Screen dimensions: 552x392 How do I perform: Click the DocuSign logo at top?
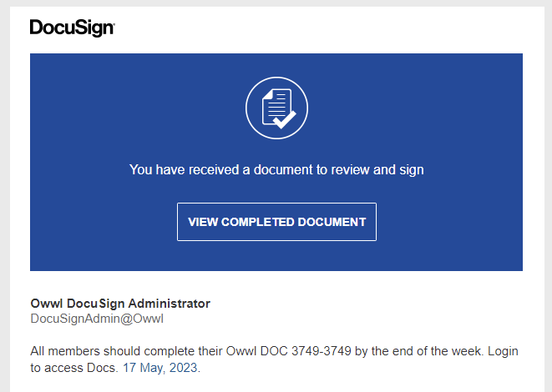point(72,28)
